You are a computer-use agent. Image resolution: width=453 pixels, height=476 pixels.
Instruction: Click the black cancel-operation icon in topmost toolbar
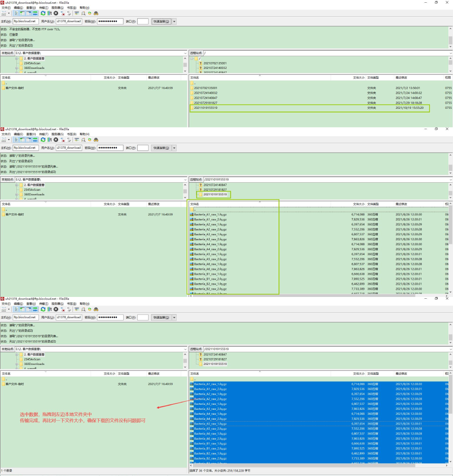(x=56, y=13)
